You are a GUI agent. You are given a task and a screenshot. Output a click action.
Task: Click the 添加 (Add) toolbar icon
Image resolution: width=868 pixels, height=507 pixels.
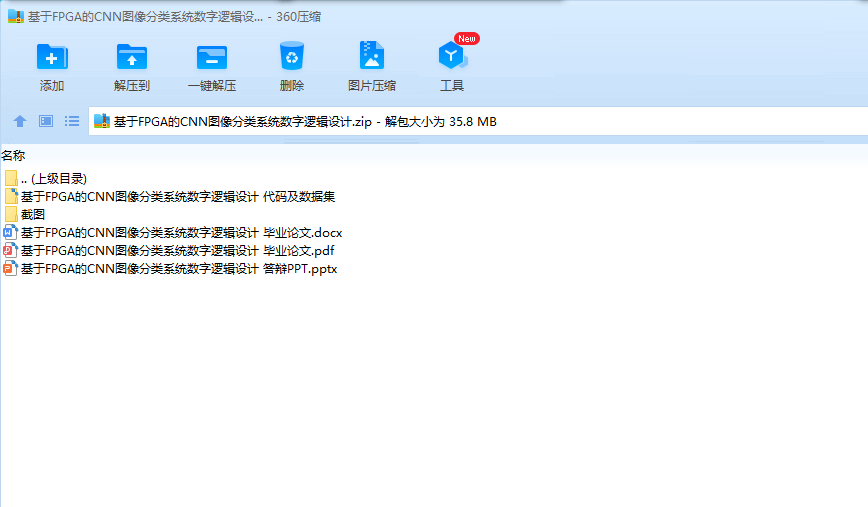pos(52,57)
